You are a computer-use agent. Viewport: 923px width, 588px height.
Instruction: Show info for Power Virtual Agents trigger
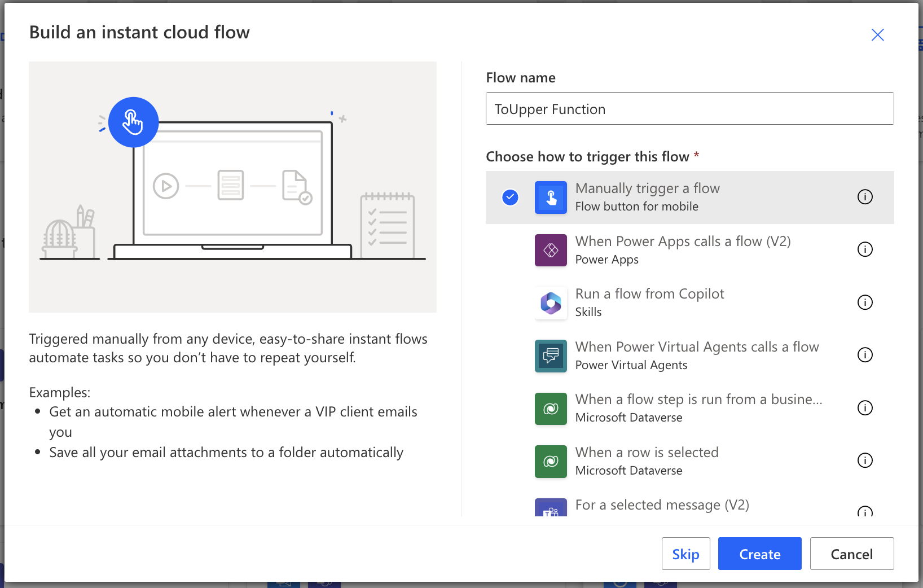coord(865,355)
